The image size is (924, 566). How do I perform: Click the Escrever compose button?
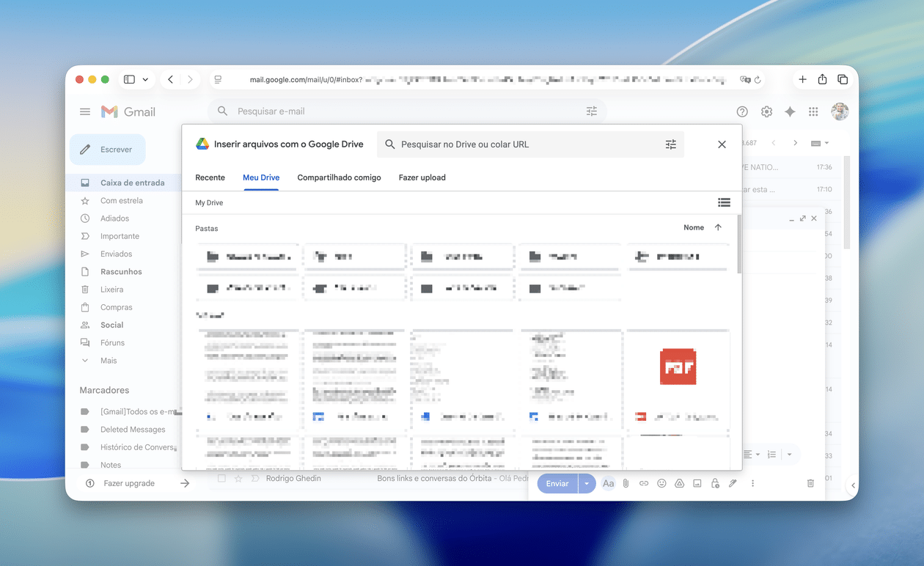coord(108,150)
